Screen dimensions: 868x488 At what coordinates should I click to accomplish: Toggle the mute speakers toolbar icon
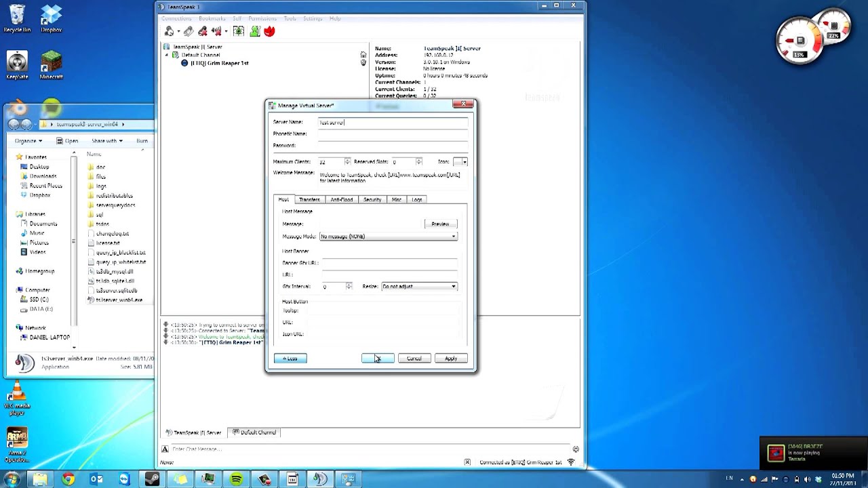point(216,31)
